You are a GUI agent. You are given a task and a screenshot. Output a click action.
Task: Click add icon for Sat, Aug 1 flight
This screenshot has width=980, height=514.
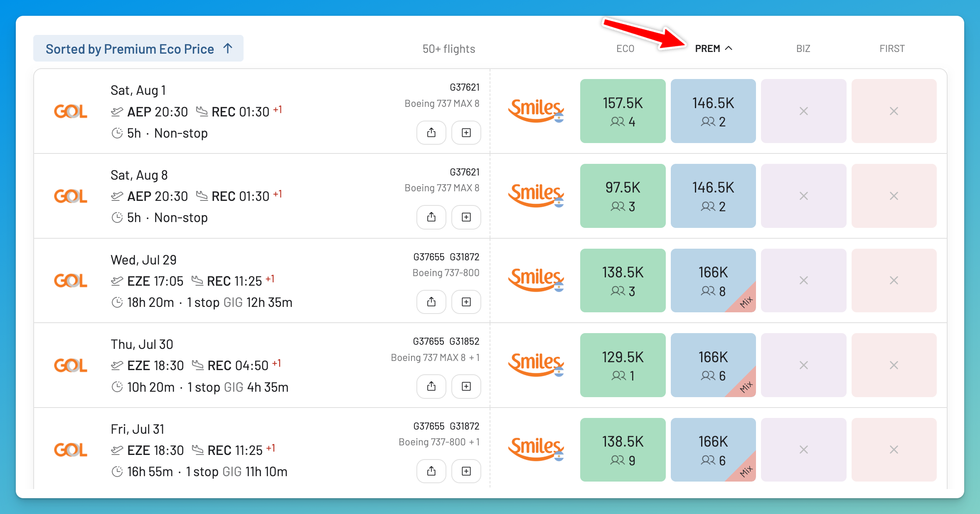click(x=466, y=133)
